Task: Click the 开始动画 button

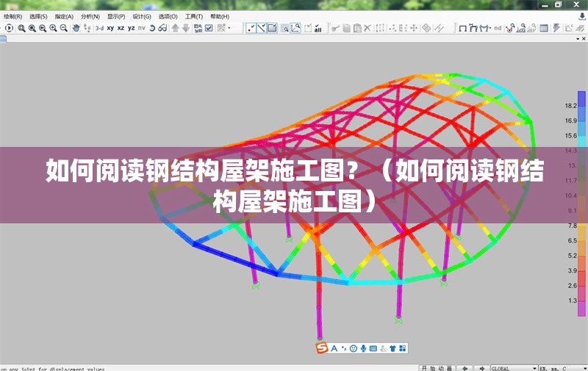Action: pos(437,368)
